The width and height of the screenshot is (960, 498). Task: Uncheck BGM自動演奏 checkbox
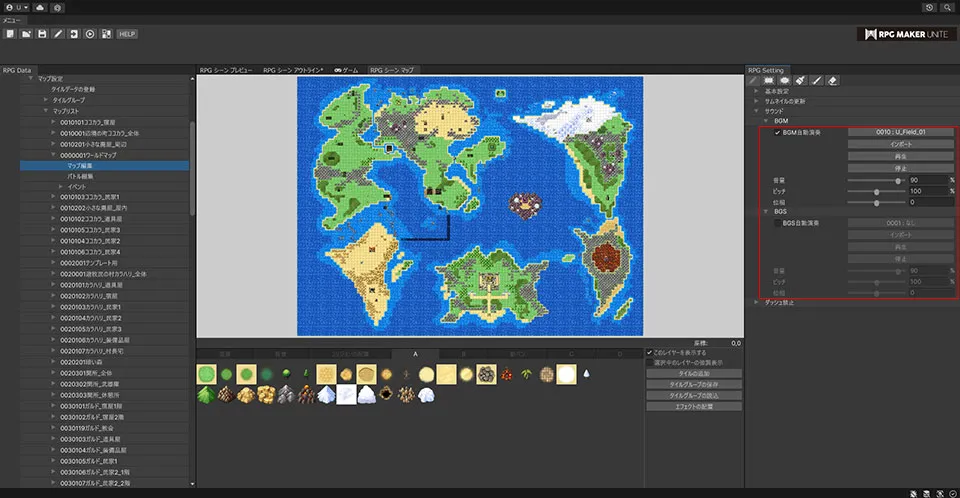(x=777, y=132)
